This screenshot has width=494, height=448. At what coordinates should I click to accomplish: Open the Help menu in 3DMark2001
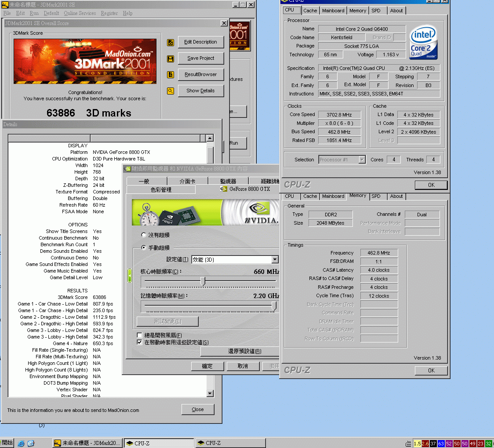[127, 13]
